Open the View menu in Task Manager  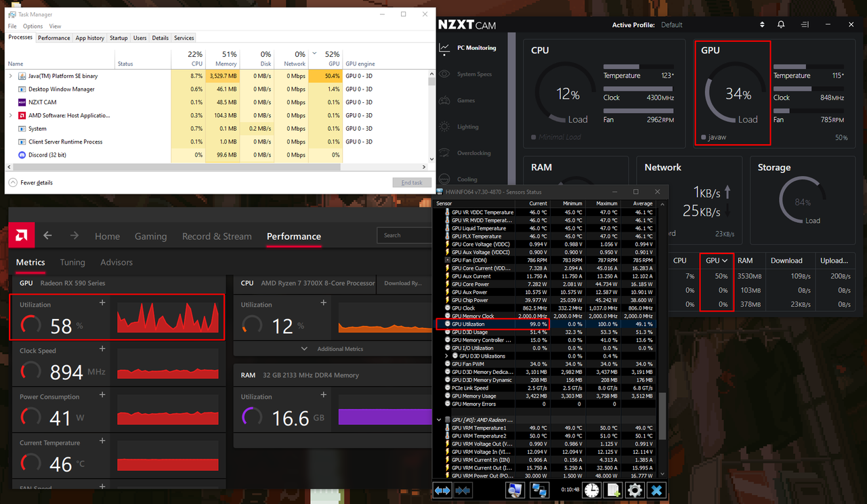coord(55,26)
